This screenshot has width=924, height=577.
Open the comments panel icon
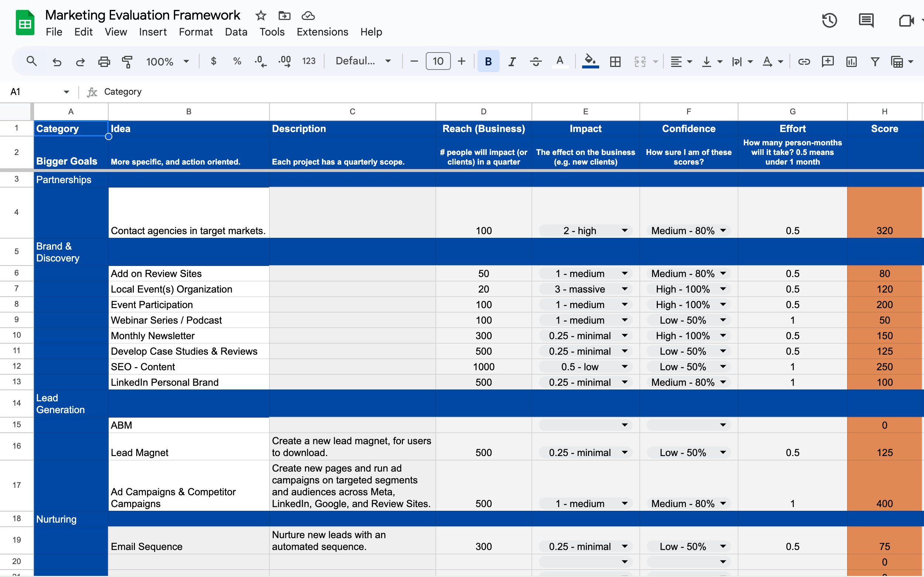tap(866, 20)
